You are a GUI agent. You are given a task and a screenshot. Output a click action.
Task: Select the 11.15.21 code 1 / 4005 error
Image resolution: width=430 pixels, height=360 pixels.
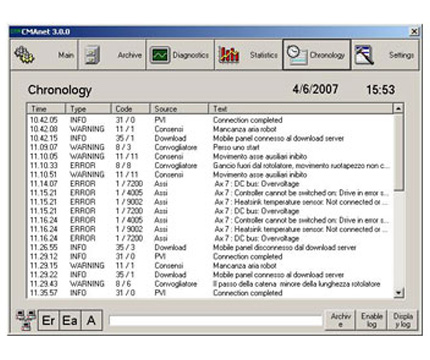[x=210, y=193]
